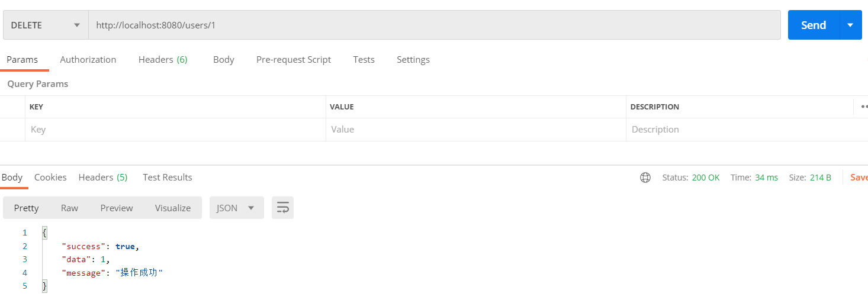Open the query params column options ellipsis
The image size is (868, 300).
[864, 107]
